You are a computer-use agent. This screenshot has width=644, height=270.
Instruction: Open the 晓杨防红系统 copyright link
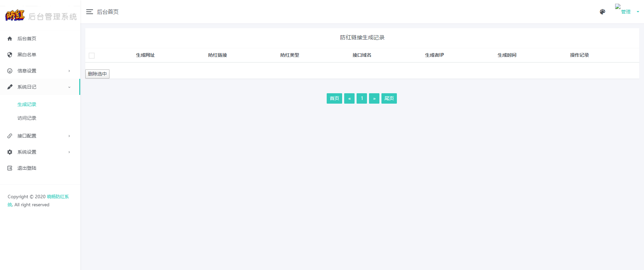coord(58,197)
